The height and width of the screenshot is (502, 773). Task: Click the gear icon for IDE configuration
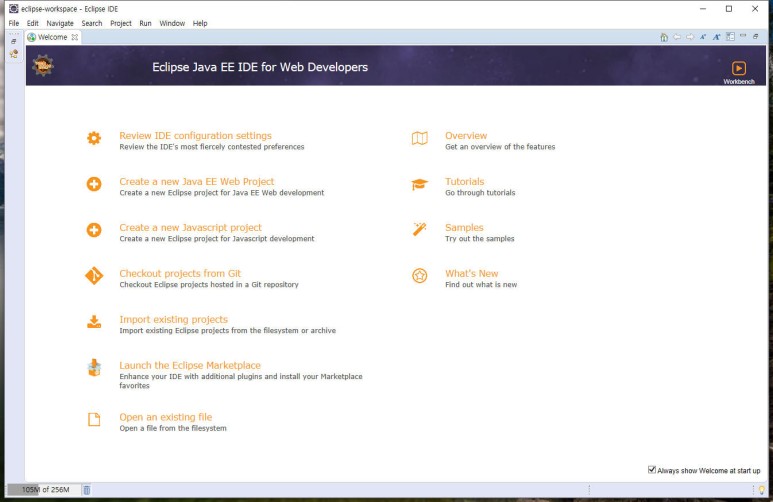94,138
